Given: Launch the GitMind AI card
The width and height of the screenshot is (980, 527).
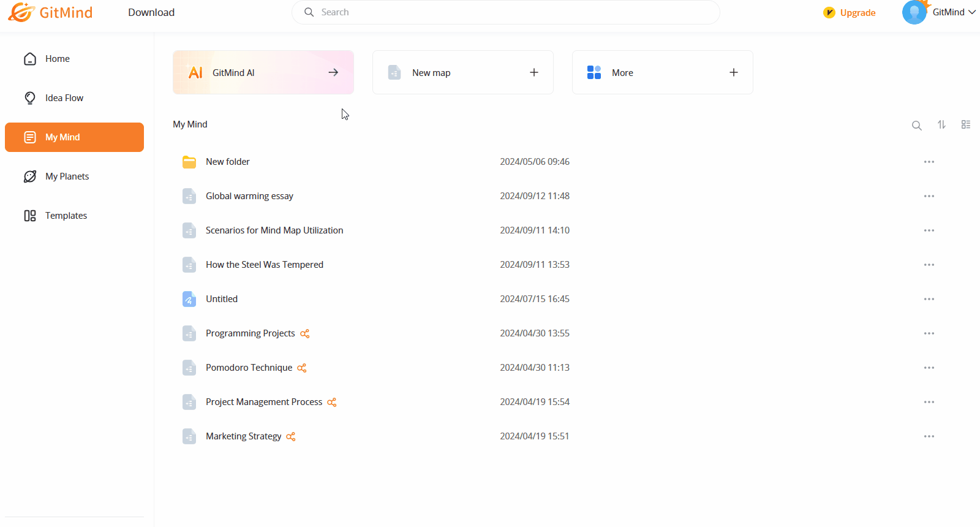Looking at the screenshot, I should [x=263, y=72].
